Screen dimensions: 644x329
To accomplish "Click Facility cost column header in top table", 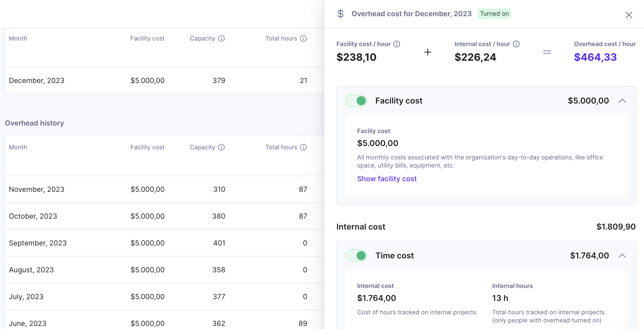I will point(147,38).
